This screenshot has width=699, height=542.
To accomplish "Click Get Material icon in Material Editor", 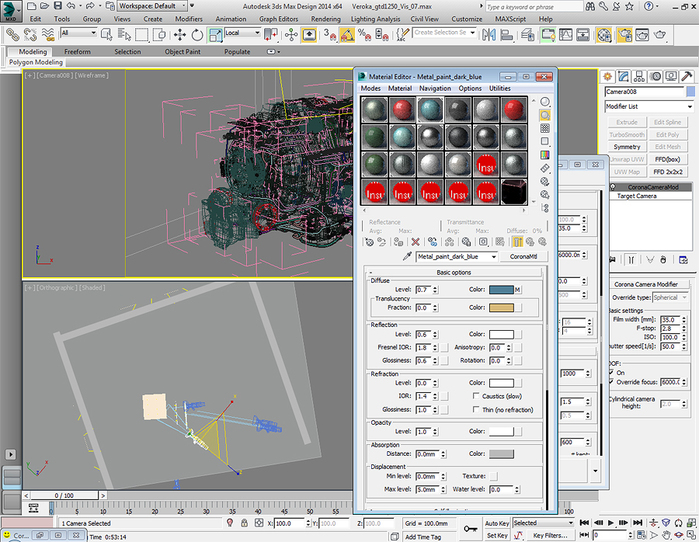I will [x=369, y=242].
